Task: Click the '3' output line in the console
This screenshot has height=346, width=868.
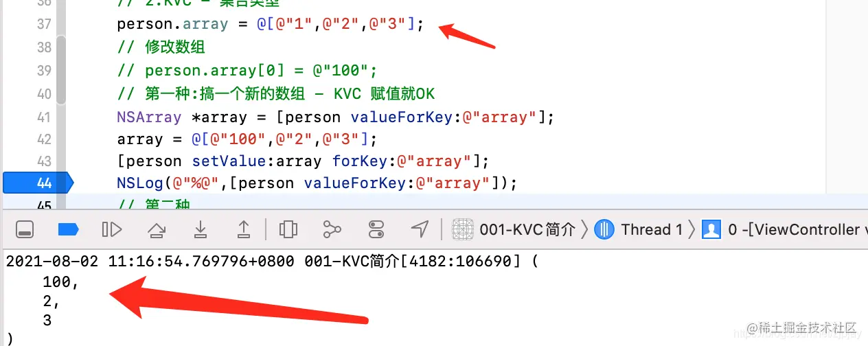Action: pos(47,320)
